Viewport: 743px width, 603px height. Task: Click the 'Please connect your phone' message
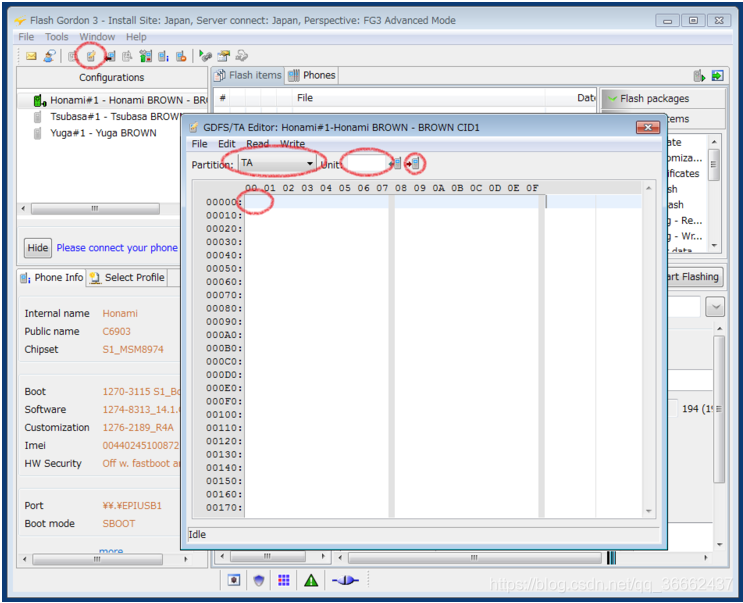117,248
